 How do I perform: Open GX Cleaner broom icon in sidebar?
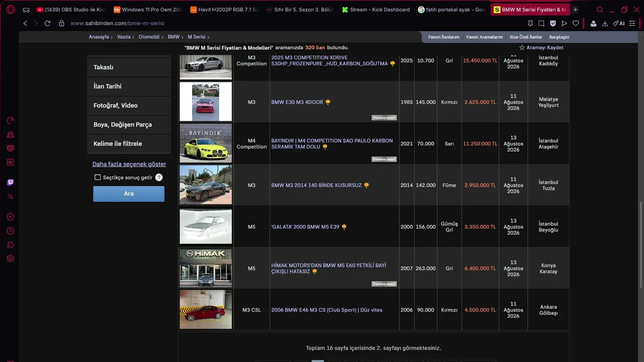pos(10,135)
